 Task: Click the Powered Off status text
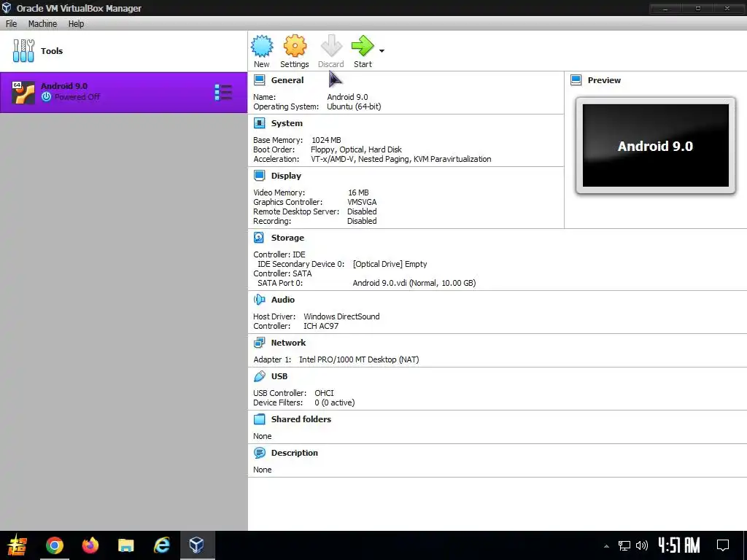point(77,97)
